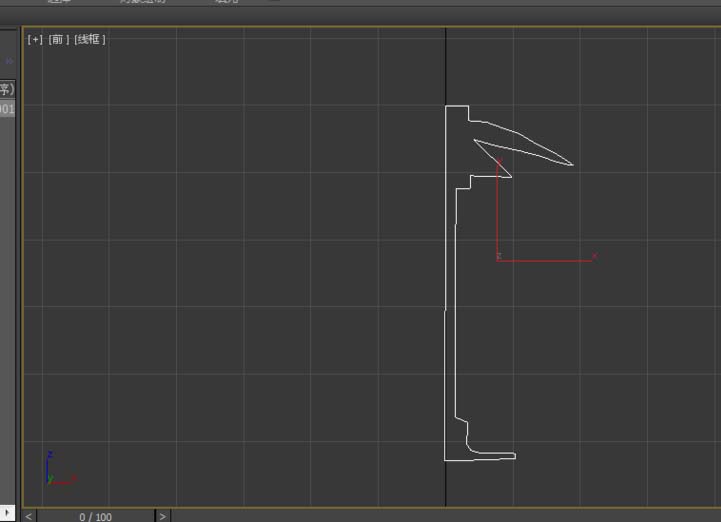Step to next frame with > arrow
Screen dimensions: 721x522
[x=162, y=516]
